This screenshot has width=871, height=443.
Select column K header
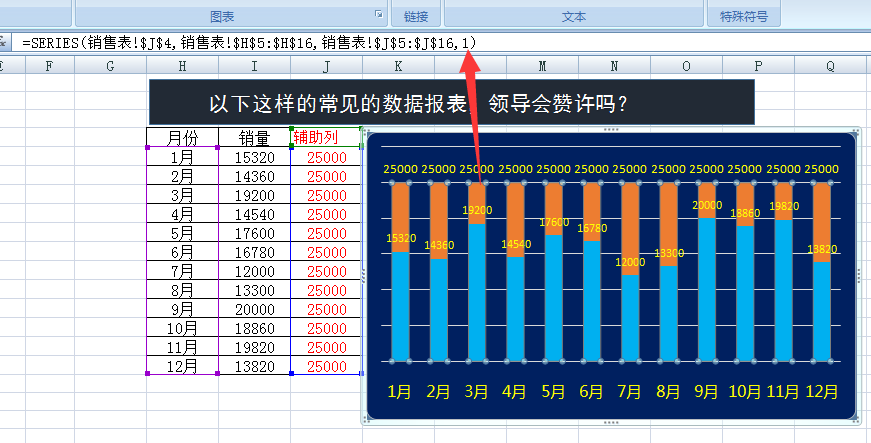pyautogui.click(x=398, y=66)
